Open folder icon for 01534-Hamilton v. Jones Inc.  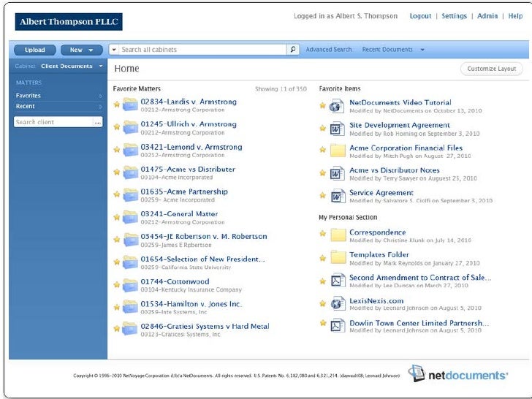[130, 307]
